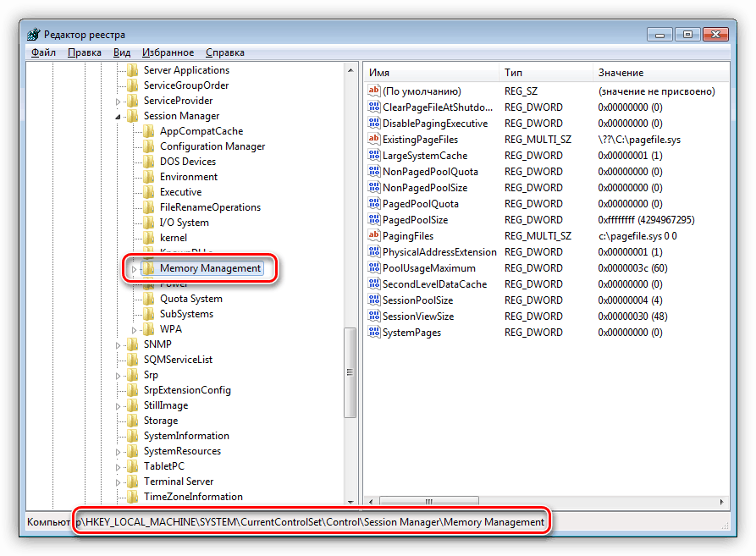Click the (По умолчанию) string value icon

[373, 91]
